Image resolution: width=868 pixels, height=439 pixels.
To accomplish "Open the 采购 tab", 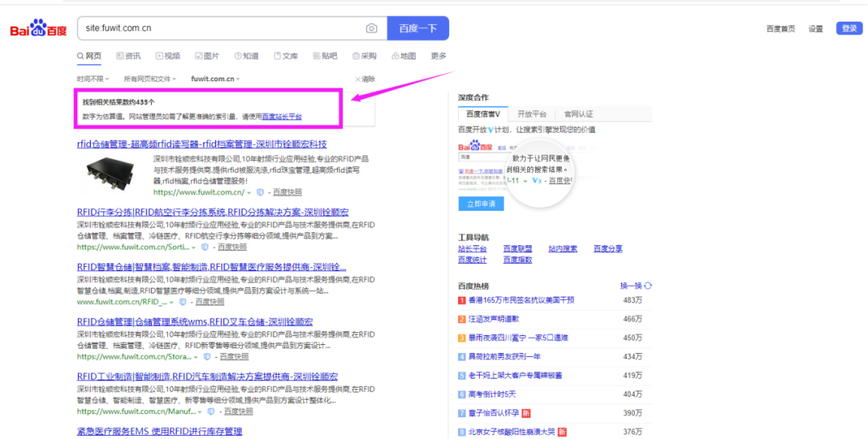I will click(364, 56).
